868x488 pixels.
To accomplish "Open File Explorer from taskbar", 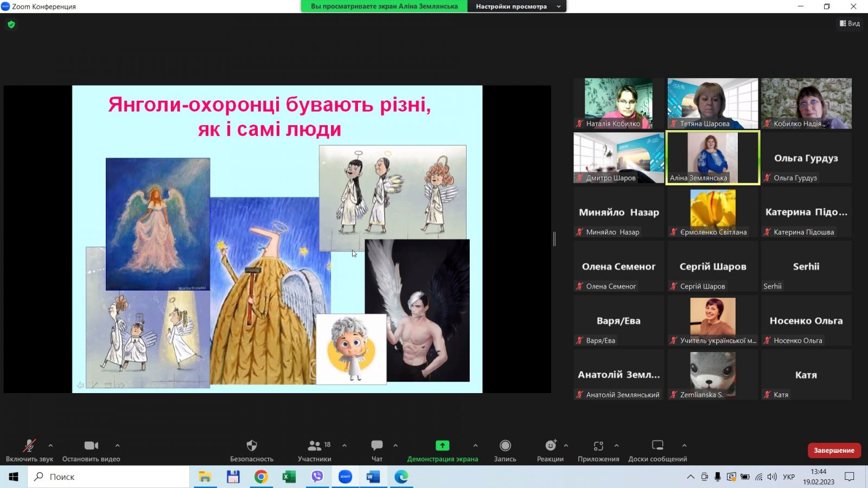I will click(205, 477).
